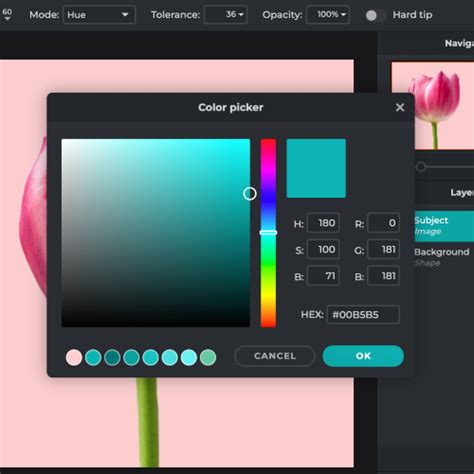Click the H hue value field
The image size is (474, 474).
323,223
